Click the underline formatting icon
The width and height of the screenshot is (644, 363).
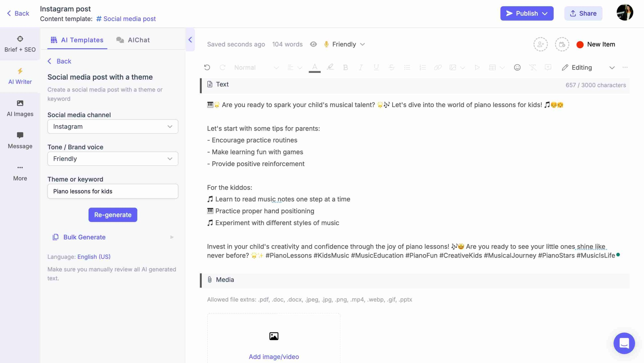click(376, 67)
